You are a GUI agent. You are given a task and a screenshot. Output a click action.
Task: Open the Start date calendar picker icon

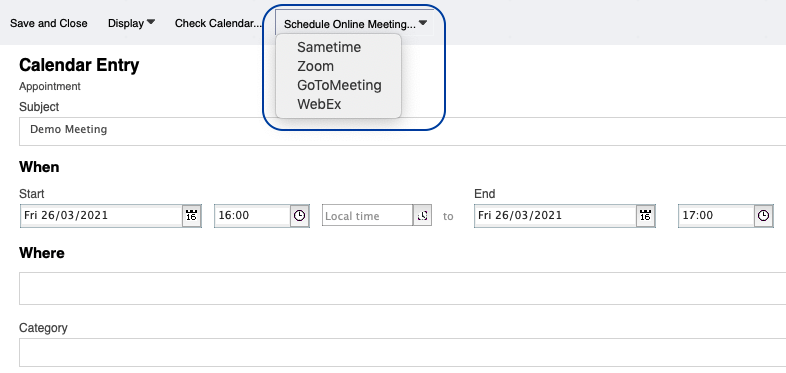(x=191, y=216)
